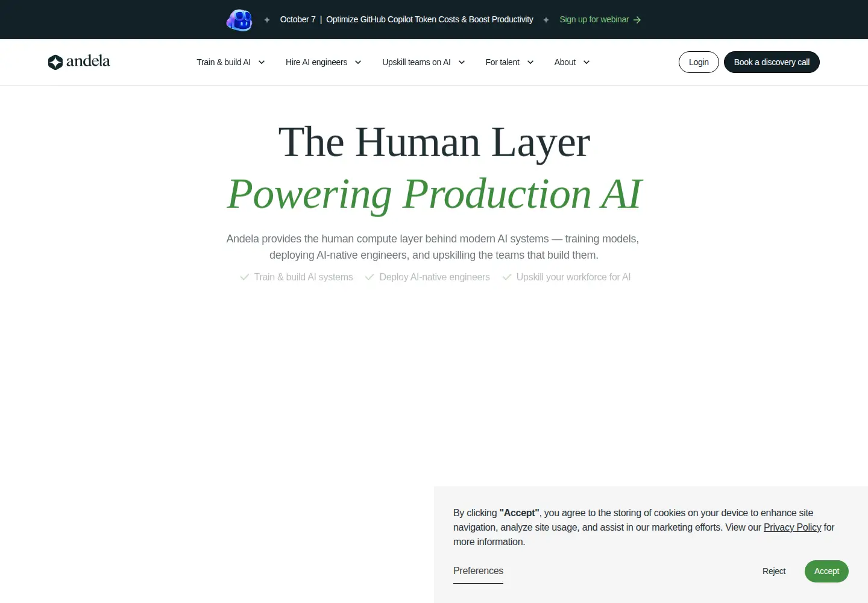Expand the About chevron
Screen dimensions: 868x603
[x=587, y=62]
